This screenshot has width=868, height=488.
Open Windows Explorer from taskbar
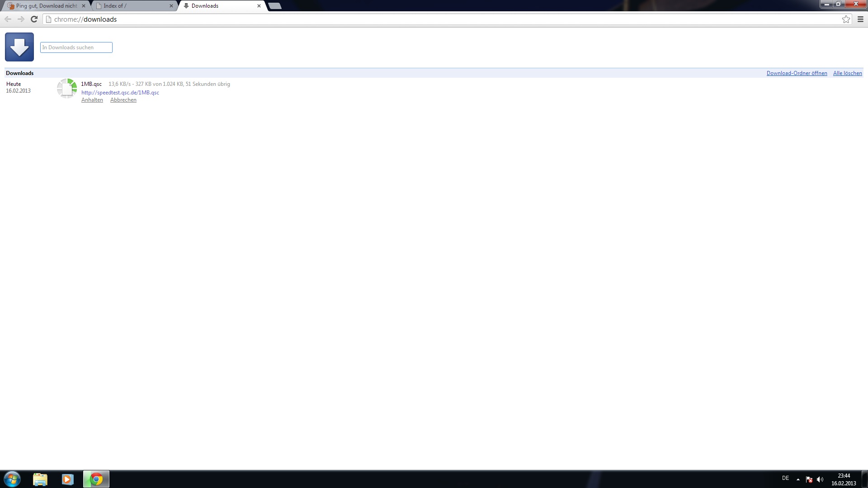(x=40, y=479)
